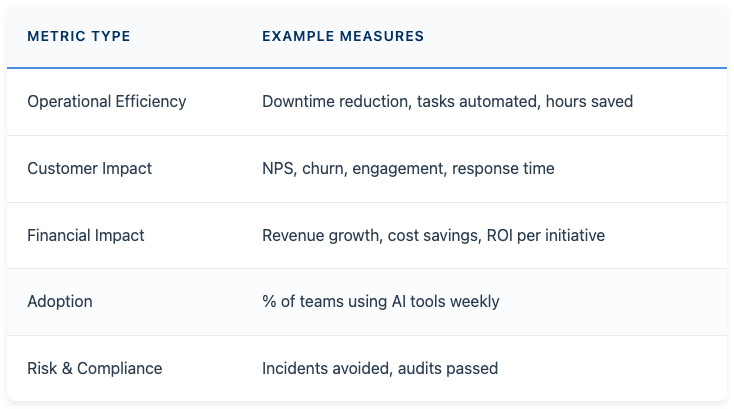Screen dimensions: 734x409
Task: Select the Financial Impact cell
Action: pos(86,235)
